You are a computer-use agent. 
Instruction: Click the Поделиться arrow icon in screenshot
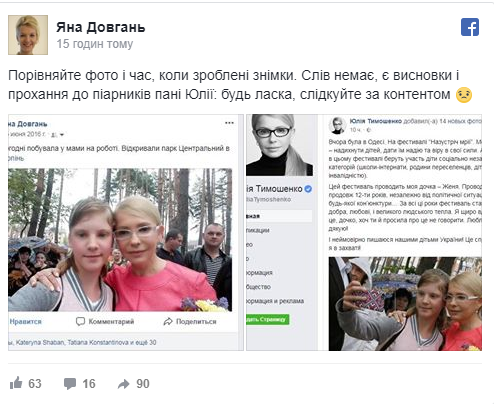click(168, 321)
